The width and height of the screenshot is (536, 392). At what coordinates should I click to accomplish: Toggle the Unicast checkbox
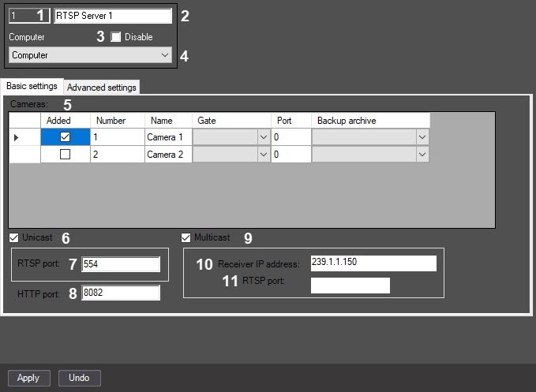pos(13,237)
